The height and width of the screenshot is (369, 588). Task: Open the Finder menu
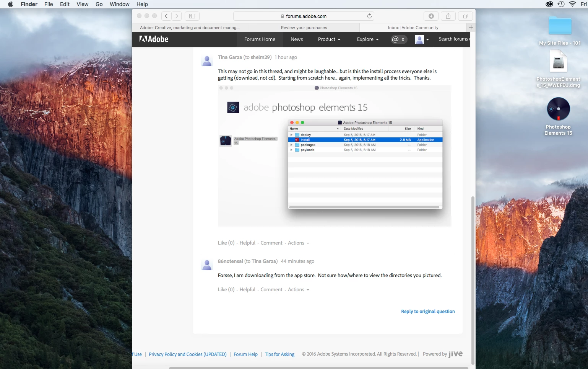click(29, 4)
